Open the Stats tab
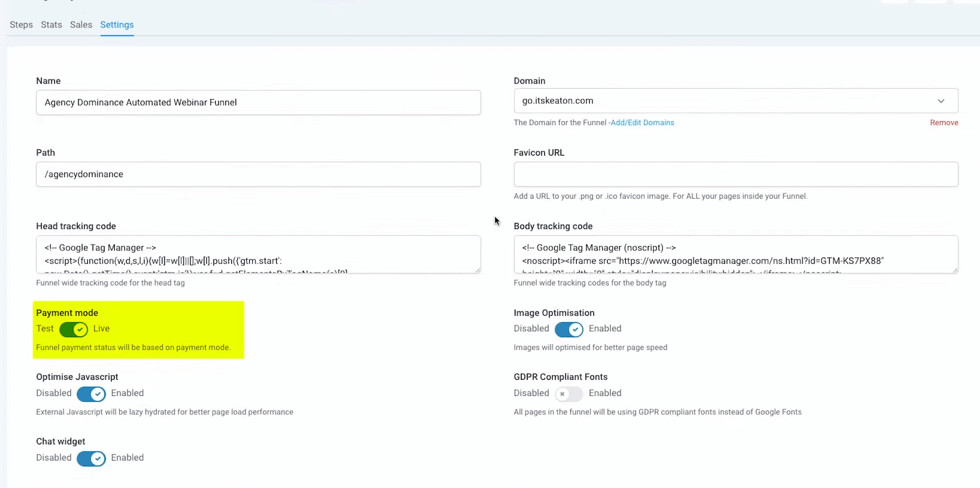Image resolution: width=980 pixels, height=488 pixels. click(51, 25)
